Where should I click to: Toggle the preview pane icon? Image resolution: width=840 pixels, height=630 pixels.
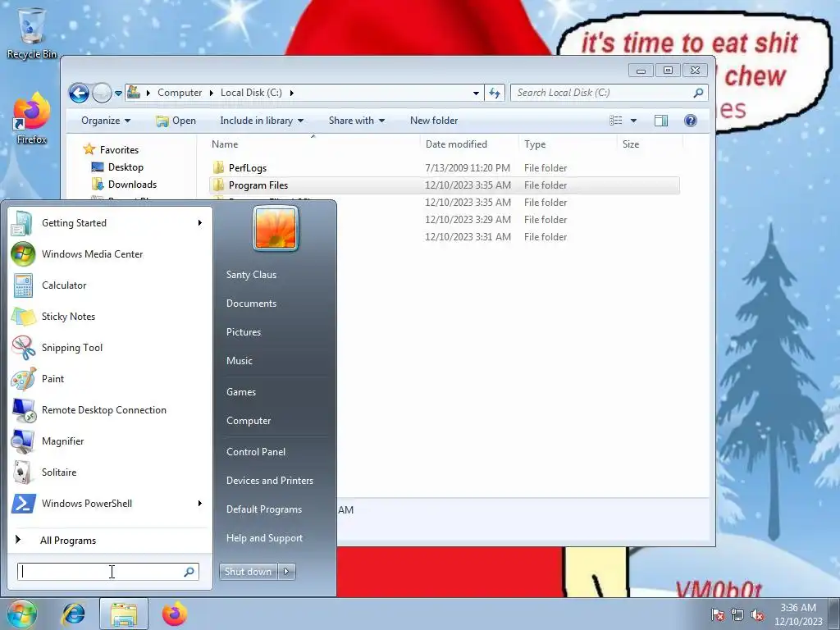tap(661, 121)
